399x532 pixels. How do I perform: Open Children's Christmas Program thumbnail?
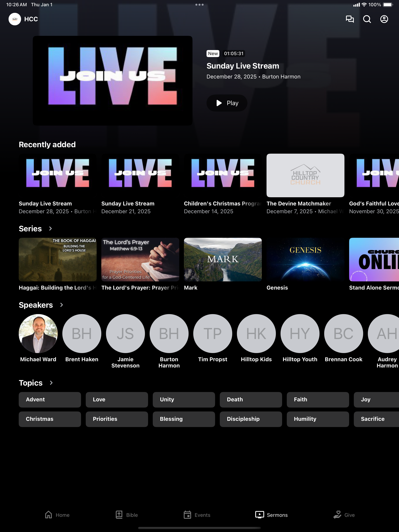coord(223,175)
